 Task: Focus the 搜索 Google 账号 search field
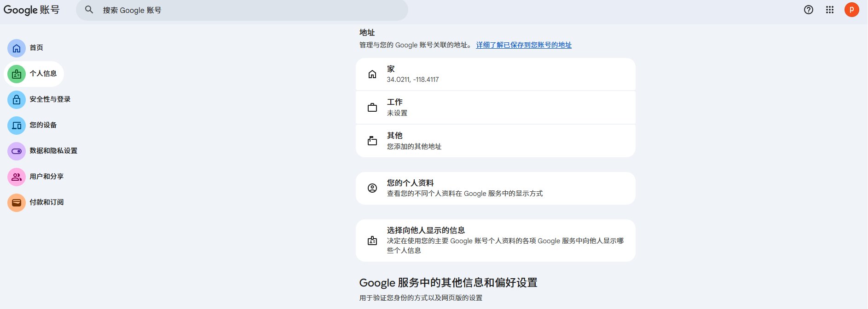tap(242, 10)
